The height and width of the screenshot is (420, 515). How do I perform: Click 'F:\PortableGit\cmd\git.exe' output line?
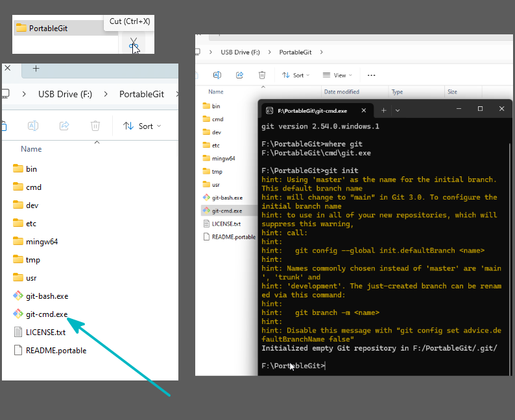click(316, 153)
